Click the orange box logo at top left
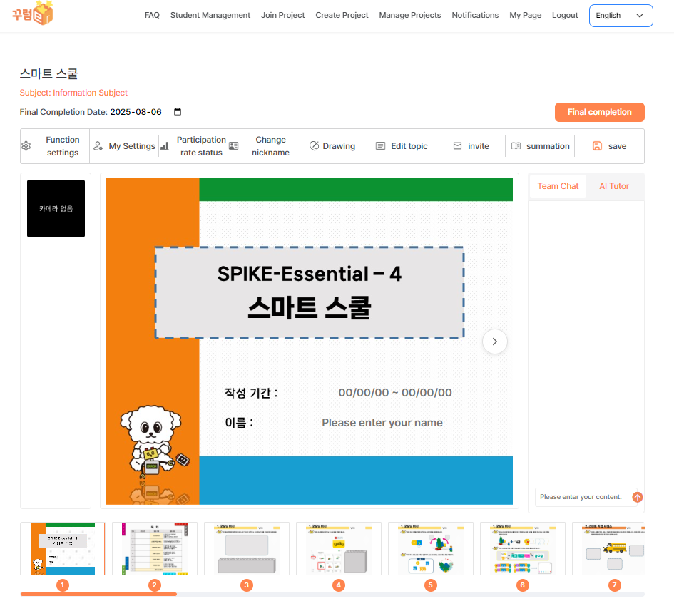 [x=33, y=13]
